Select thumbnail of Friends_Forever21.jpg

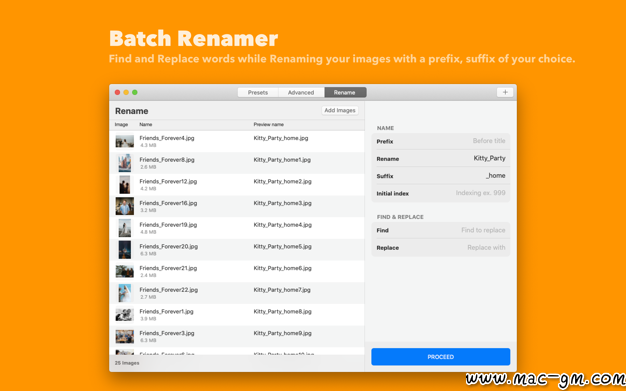[125, 272]
